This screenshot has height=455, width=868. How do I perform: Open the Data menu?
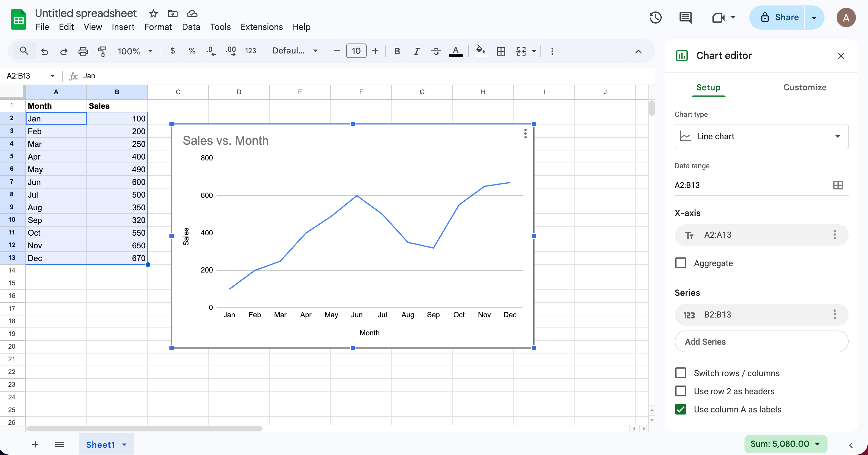[191, 27]
